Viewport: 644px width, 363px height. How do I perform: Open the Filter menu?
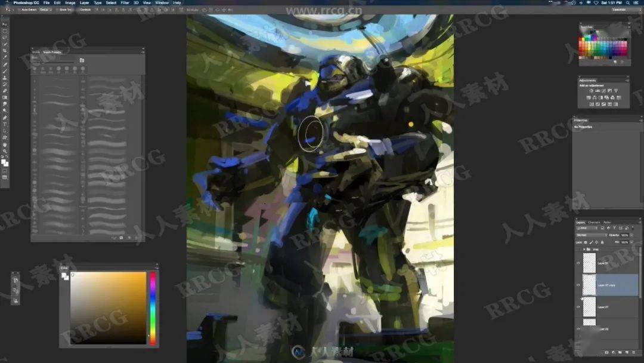[125, 3]
